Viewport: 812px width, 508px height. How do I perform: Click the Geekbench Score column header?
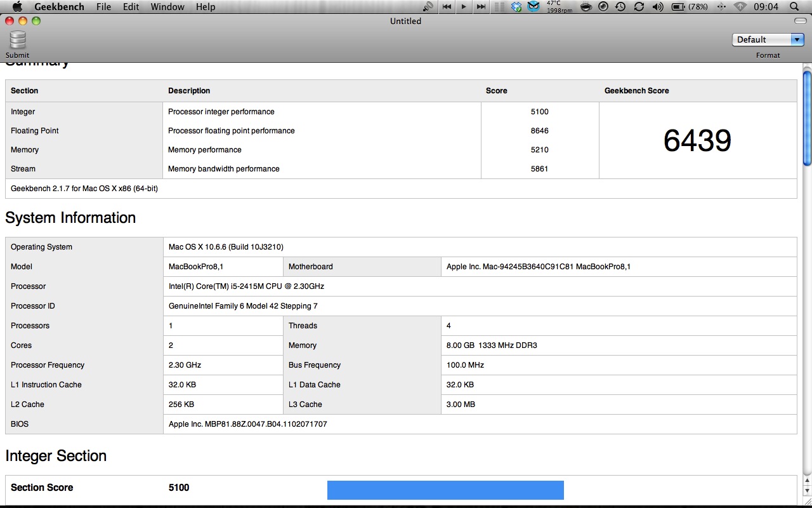coord(637,91)
